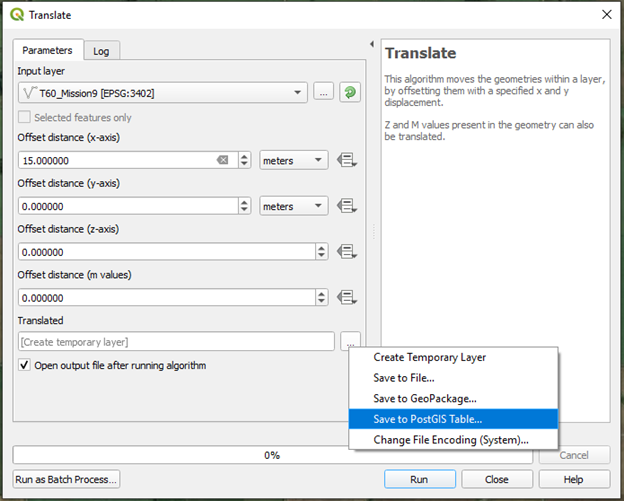Open the data-defined override for m values offset
Screen dimensions: 624x501
(347, 298)
